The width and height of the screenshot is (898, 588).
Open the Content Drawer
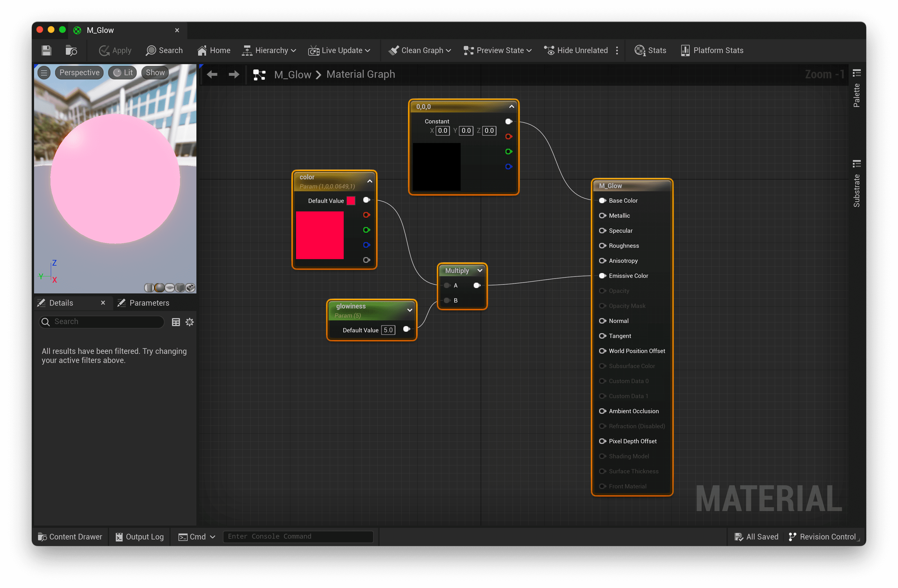click(70, 536)
